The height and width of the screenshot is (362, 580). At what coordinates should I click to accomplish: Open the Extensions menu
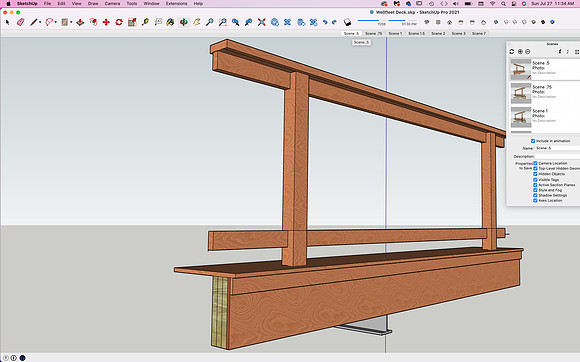point(176,3)
